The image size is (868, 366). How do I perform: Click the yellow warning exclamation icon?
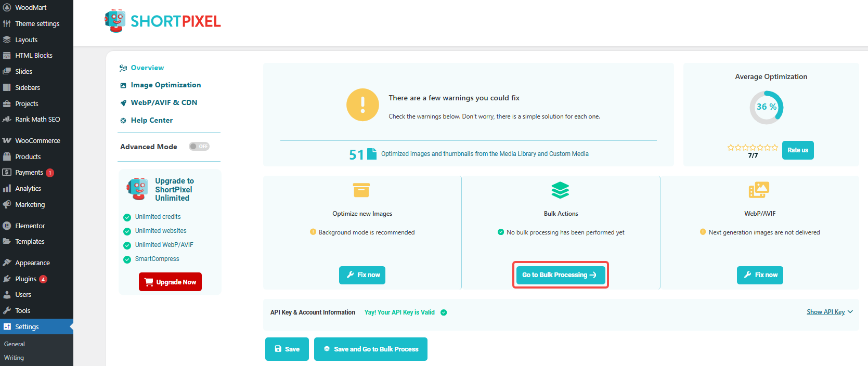pos(362,105)
